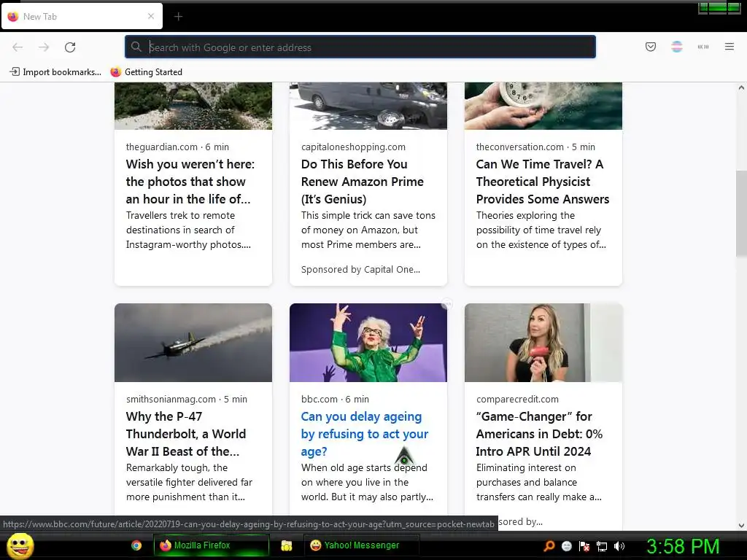Open the Getting Started bookmark

[146, 72]
